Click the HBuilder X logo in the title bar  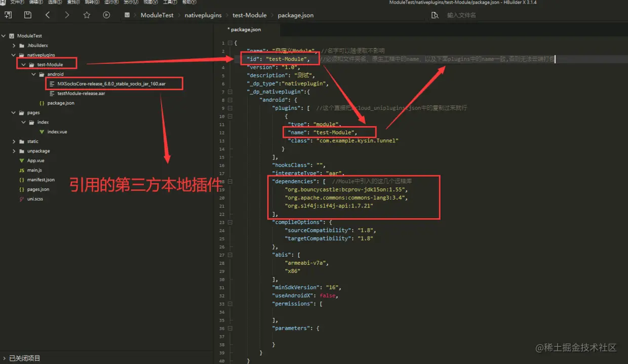[x=3, y=2]
